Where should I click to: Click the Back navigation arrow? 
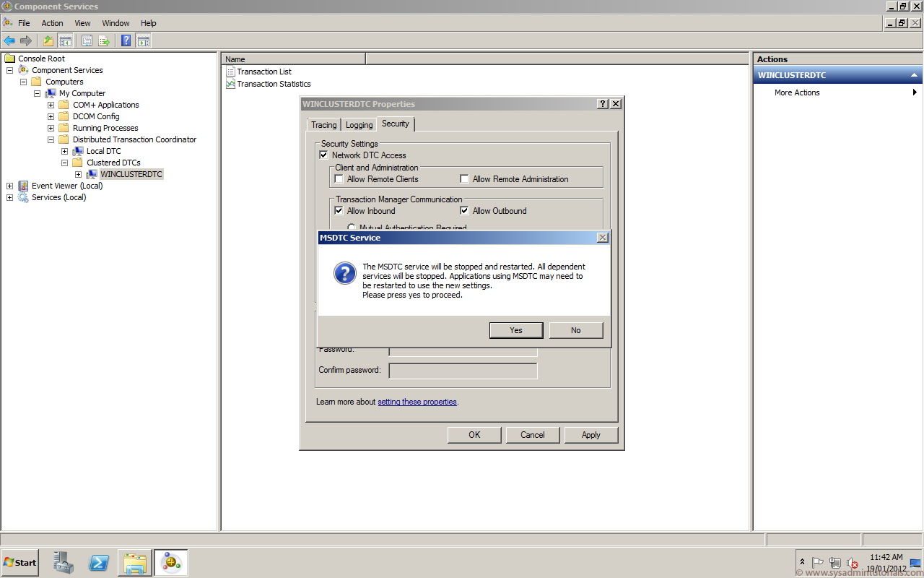9,40
